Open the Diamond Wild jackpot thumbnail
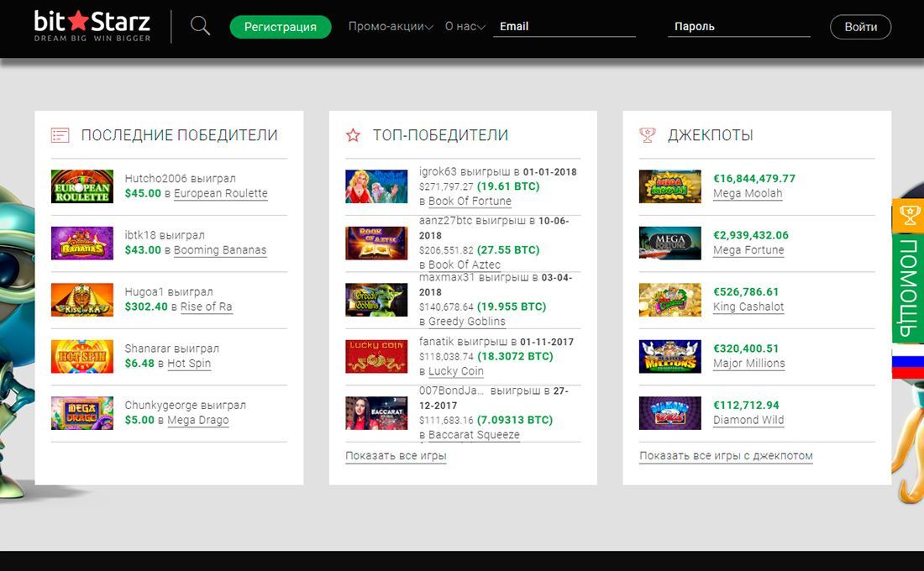The width and height of the screenshot is (924, 571). pos(670,412)
